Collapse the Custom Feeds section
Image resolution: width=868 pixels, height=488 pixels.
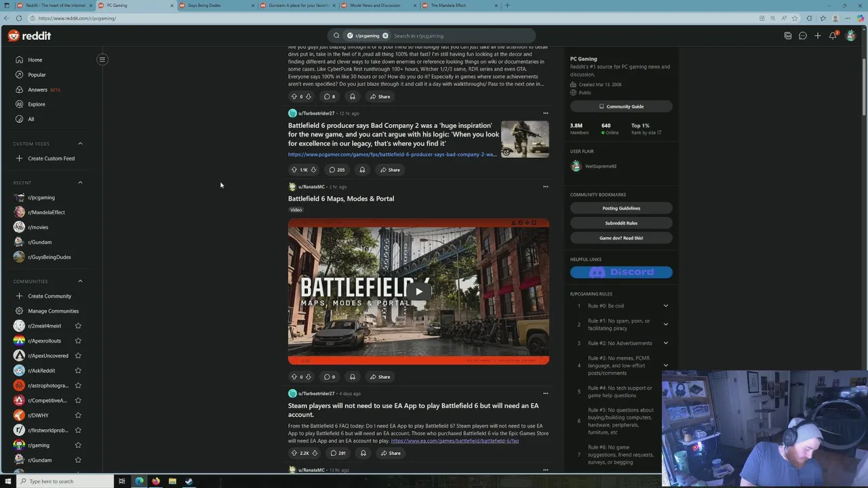click(x=80, y=144)
